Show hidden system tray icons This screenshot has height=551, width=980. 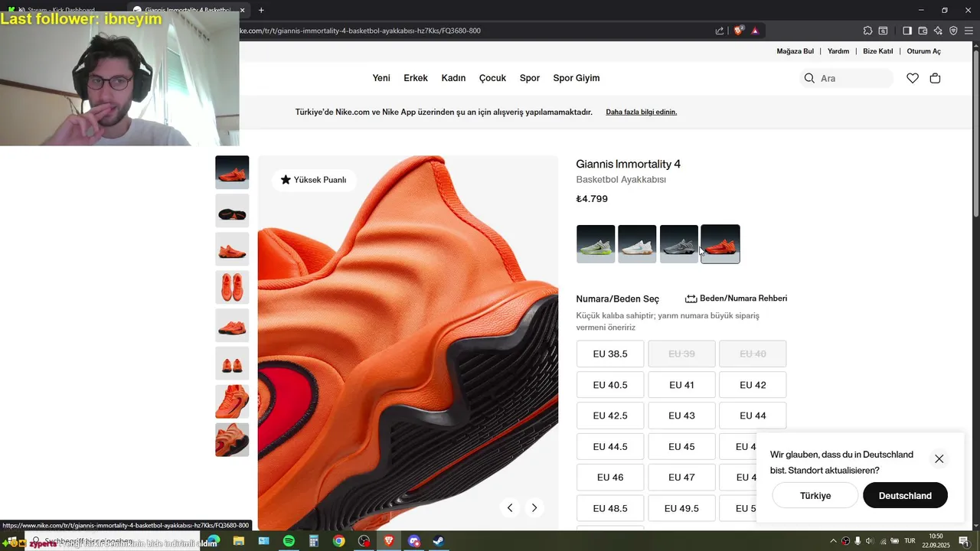pos(834,541)
